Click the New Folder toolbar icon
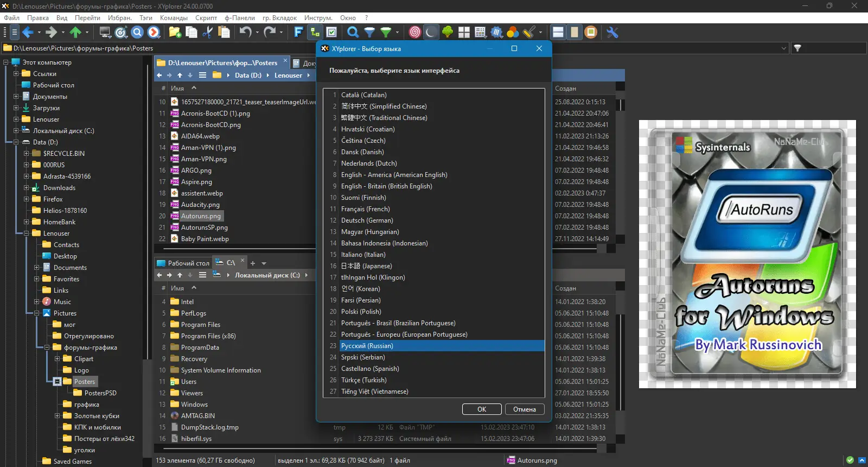Image resolution: width=868 pixels, height=467 pixels. pos(175,33)
